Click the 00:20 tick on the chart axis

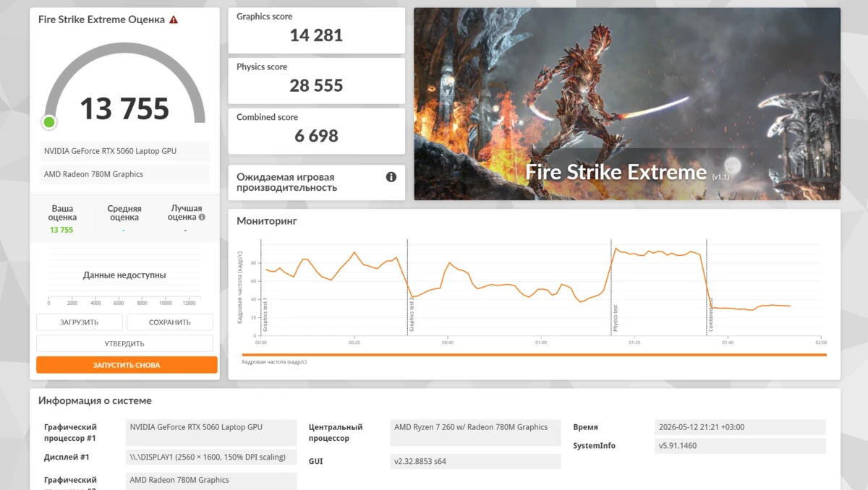tap(354, 343)
